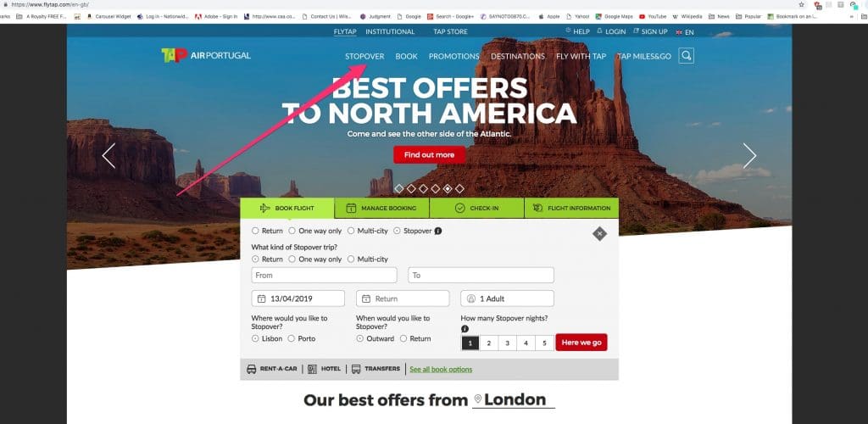Choose Porto as stopover city
The image size is (868, 424).
[301, 338]
